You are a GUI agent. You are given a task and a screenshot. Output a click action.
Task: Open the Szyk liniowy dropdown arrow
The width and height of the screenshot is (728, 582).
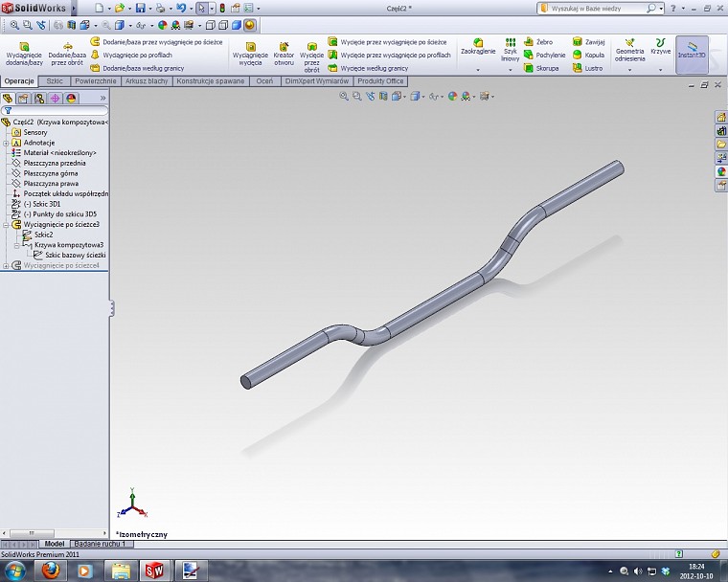point(511,70)
